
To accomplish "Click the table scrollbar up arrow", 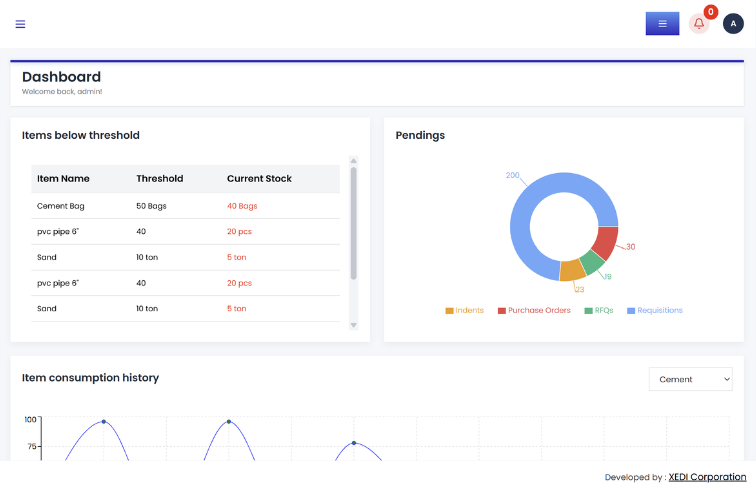I will [x=353, y=161].
